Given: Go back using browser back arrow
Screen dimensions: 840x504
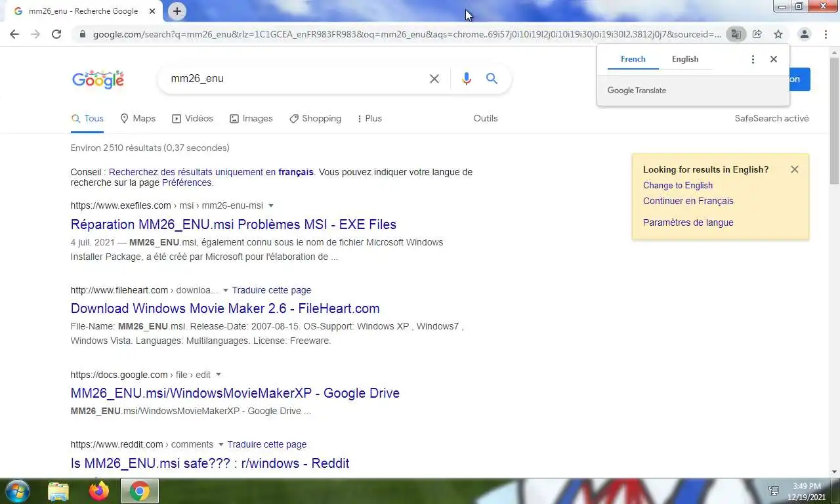Looking at the screenshot, I should click(x=14, y=34).
